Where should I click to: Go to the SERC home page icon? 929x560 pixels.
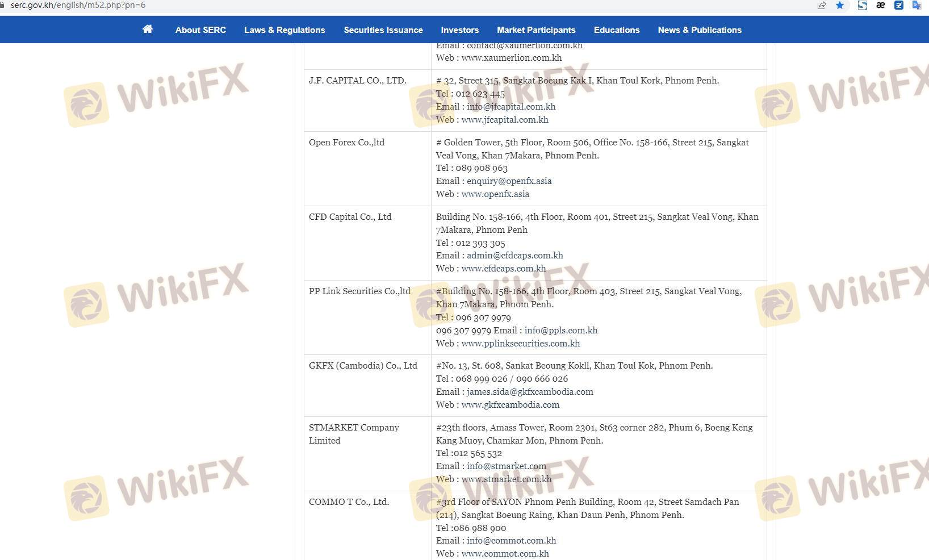[x=148, y=30]
